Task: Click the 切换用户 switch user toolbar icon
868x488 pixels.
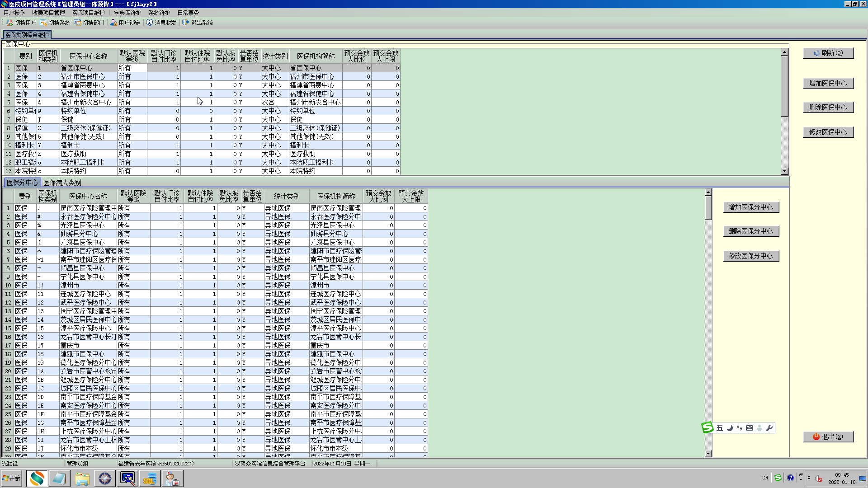Action: click(x=9, y=23)
